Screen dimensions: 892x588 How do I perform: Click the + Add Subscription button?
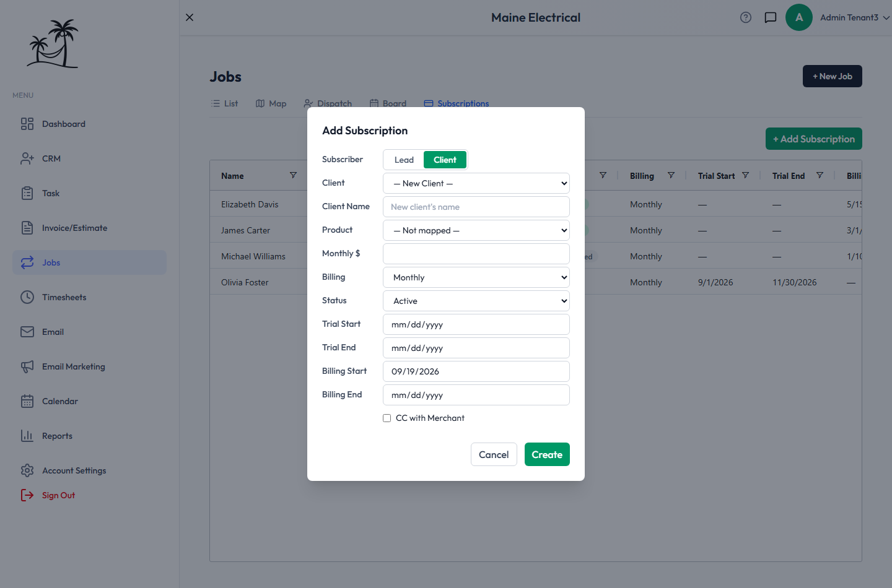coord(814,139)
